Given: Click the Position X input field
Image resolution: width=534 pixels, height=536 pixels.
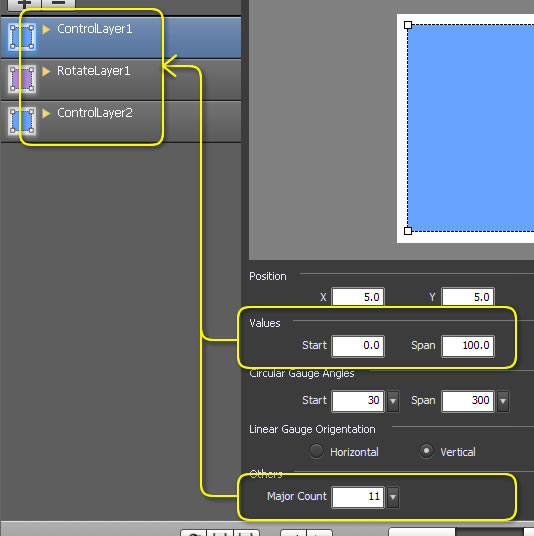Looking at the screenshot, I should click(x=358, y=297).
